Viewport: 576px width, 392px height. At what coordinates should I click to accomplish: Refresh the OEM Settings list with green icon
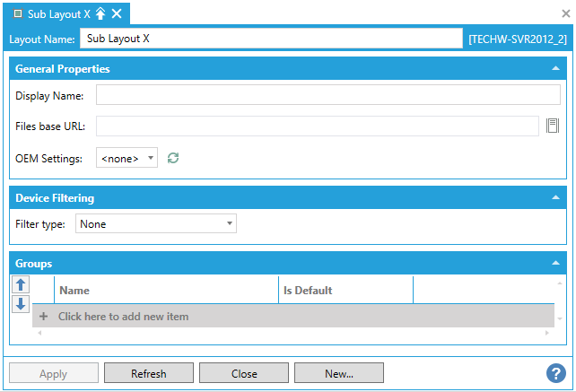[x=173, y=158]
